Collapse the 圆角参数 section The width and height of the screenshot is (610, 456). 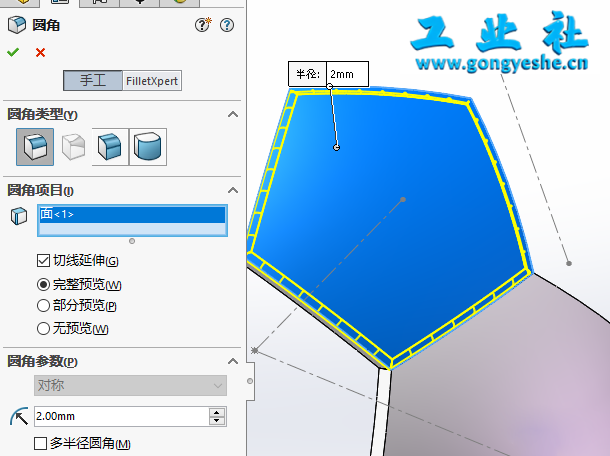(233, 361)
